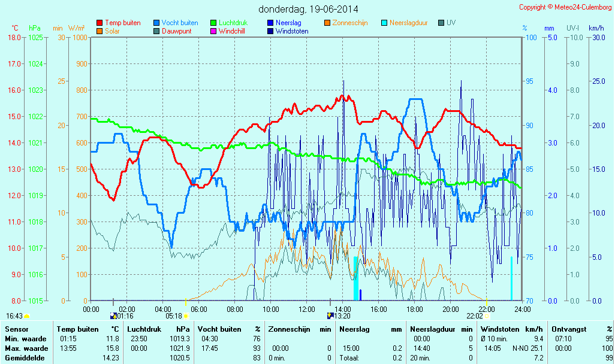The height and width of the screenshot is (364, 615).
Task: Select the UV legend label
Action: pyautogui.click(x=451, y=23)
